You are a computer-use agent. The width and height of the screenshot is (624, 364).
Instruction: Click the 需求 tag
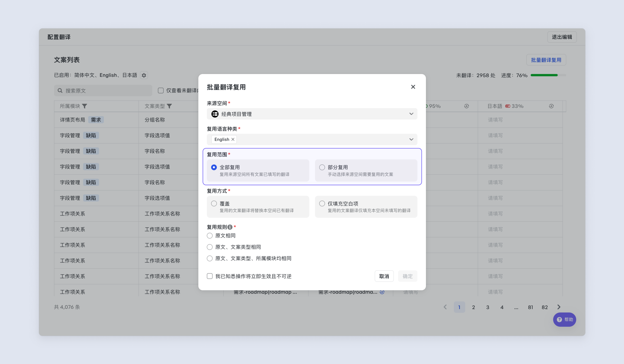pos(96,120)
